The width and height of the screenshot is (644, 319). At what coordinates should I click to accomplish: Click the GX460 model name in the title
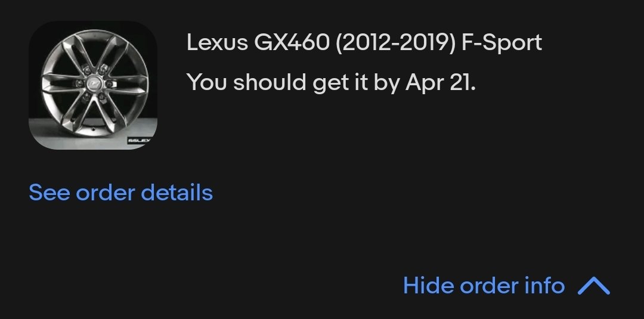click(292, 42)
